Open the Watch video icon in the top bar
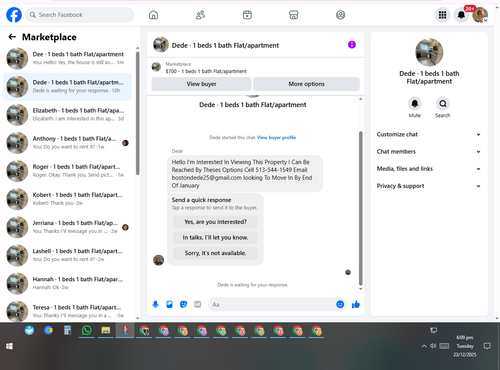Viewport: 500px width, 370px height. (247, 15)
